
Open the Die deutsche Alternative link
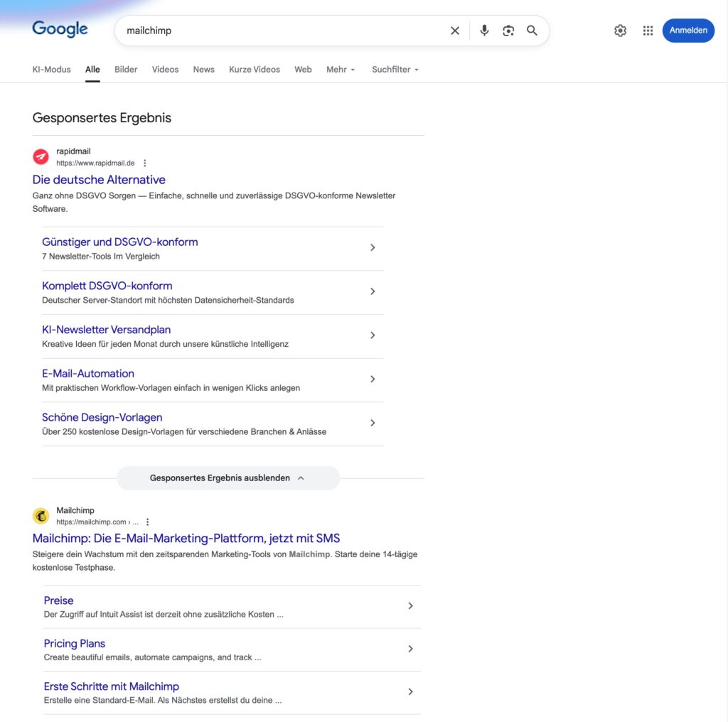click(x=99, y=180)
